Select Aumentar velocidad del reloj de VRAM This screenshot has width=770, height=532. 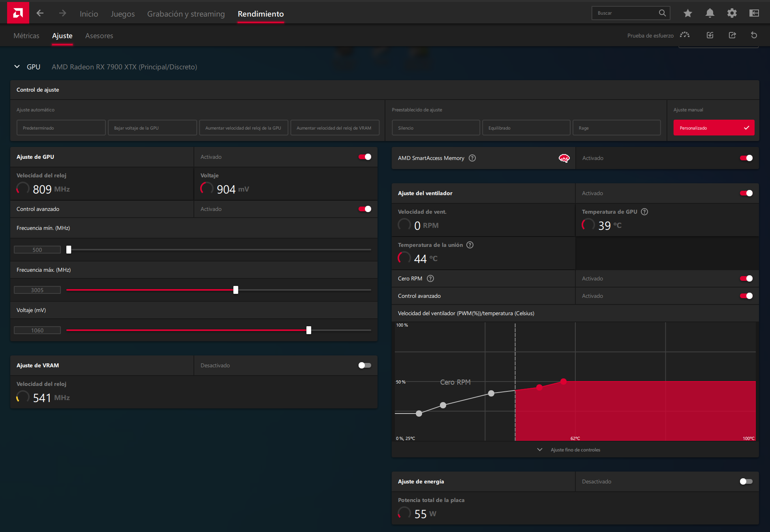pos(335,128)
